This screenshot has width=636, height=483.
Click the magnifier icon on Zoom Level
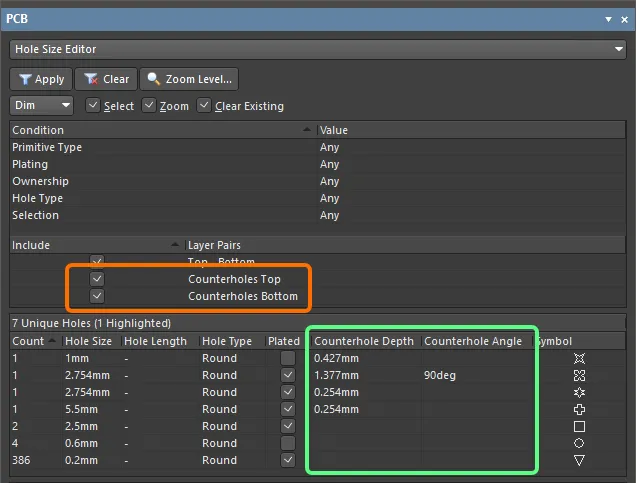pos(153,79)
